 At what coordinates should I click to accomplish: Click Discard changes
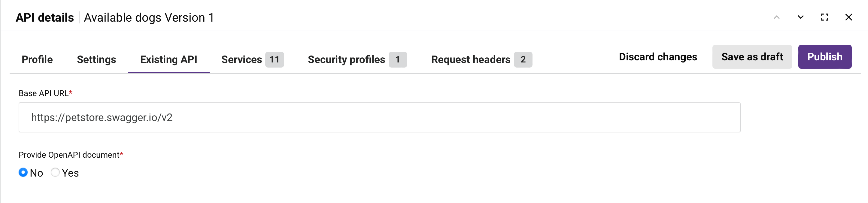658,57
